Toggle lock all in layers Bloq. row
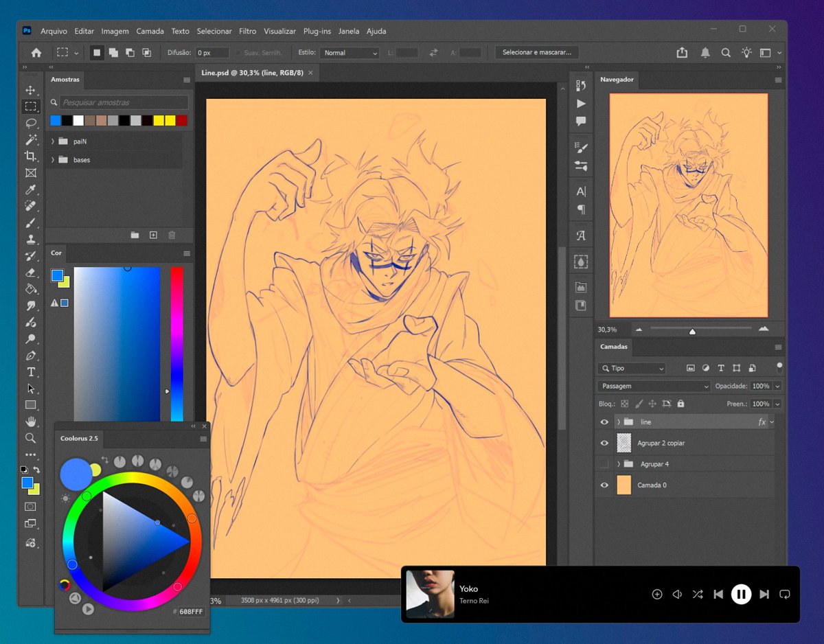 click(x=680, y=404)
